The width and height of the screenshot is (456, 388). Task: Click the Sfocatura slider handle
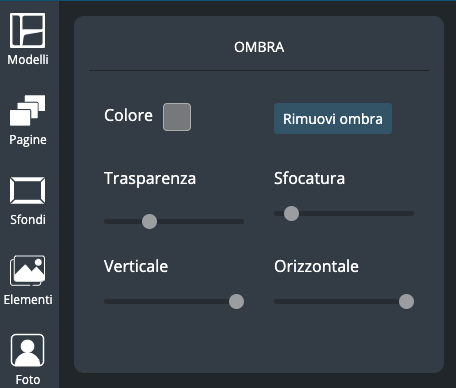click(291, 213)
